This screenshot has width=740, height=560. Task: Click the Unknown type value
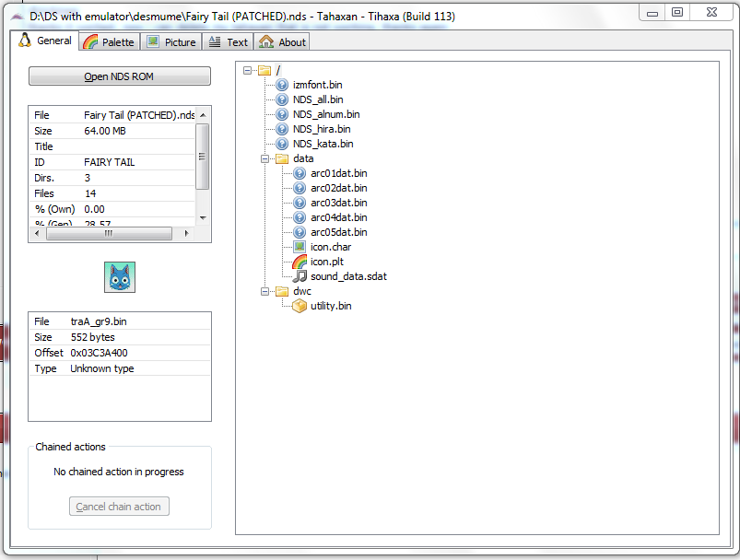[102, 368]
